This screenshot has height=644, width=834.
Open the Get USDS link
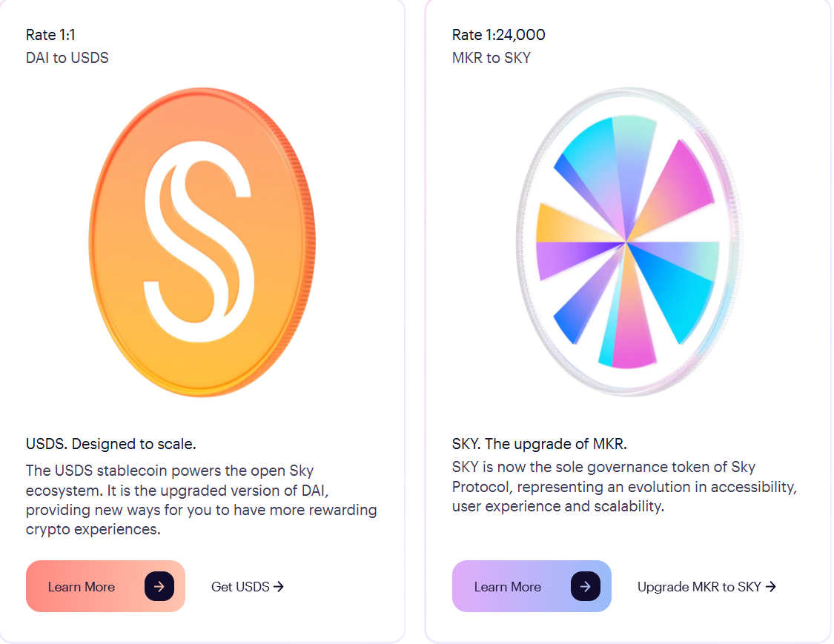240,586
